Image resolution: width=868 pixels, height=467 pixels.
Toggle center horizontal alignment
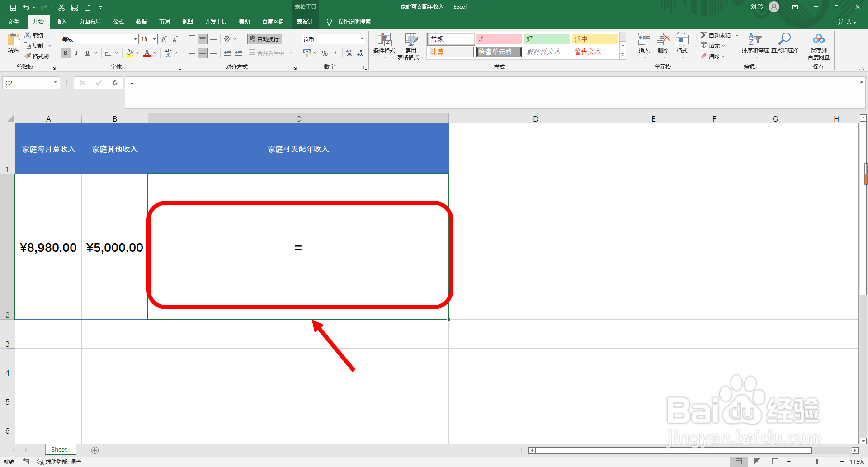click(203, 53)
